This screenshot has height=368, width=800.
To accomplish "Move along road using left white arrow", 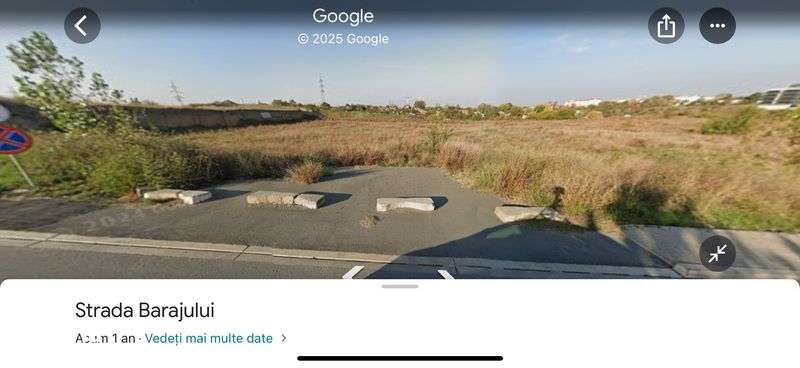I will 353,272.
